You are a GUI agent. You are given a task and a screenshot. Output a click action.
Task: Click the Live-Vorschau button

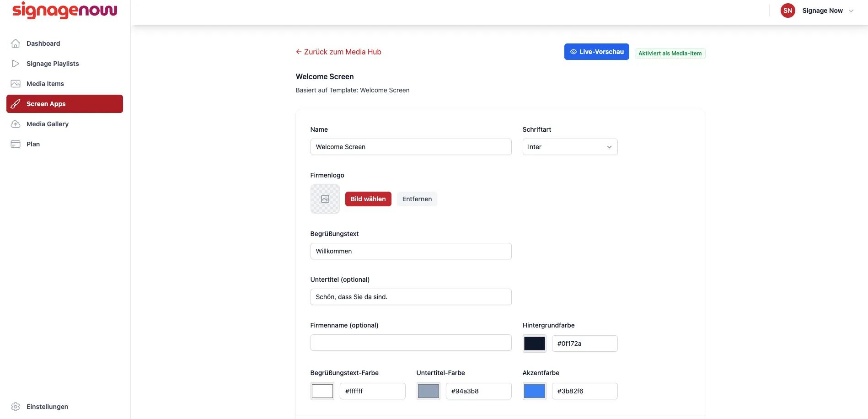pyautogui.click(x=596, y=52)
